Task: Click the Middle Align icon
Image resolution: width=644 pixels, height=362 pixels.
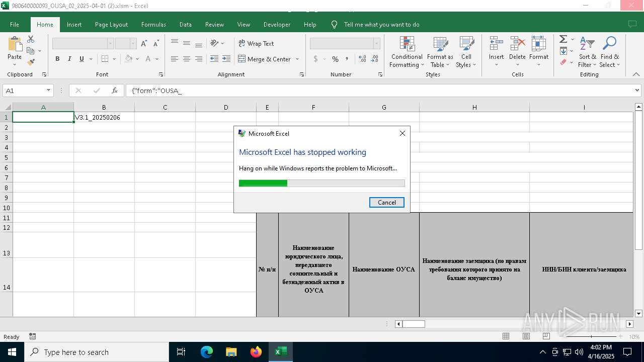Action: pyautogui.click(x=187, y=43)
